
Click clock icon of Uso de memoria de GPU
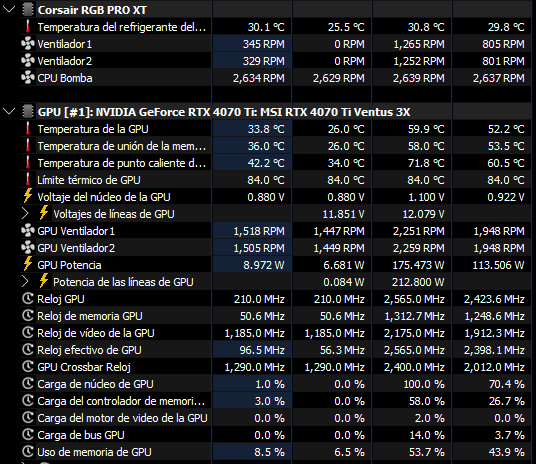(28, 451)
